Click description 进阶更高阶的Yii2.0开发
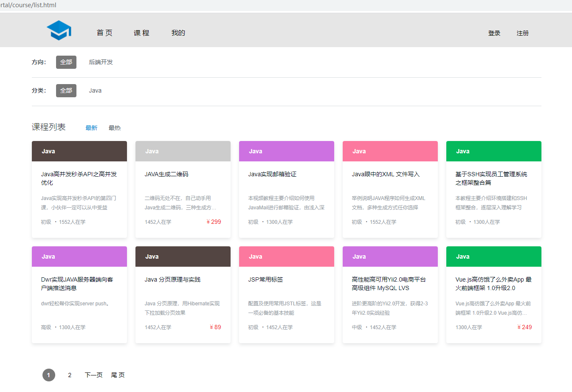The width and height of the screenshot is (572, 392). coord(389,308)
